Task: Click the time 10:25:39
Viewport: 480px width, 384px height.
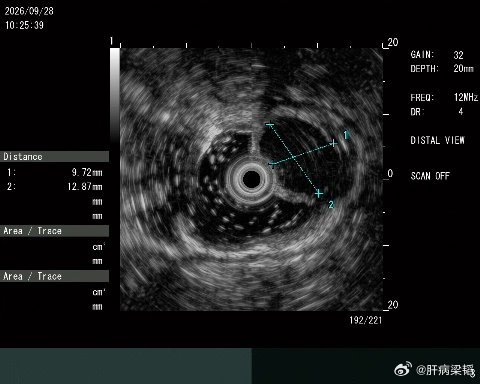Action: 24,25
